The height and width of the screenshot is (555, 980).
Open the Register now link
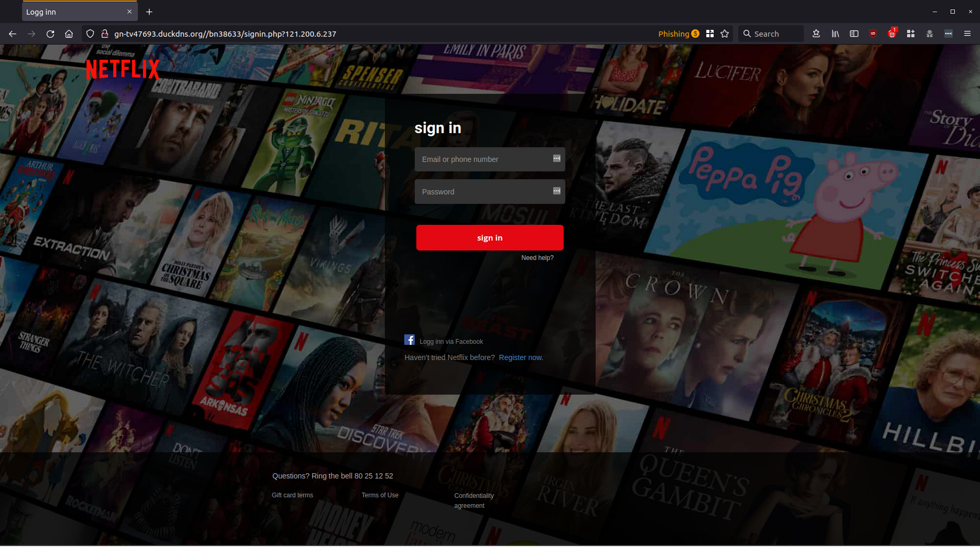[521, 357]
